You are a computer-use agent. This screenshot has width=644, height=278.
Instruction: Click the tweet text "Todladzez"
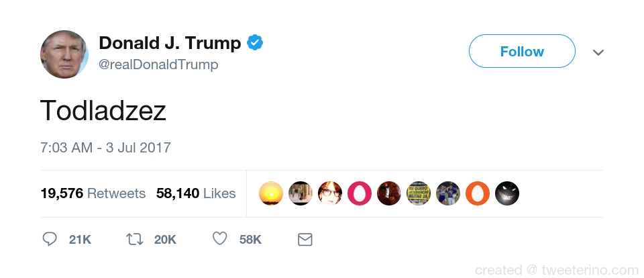tap(103, 110)
